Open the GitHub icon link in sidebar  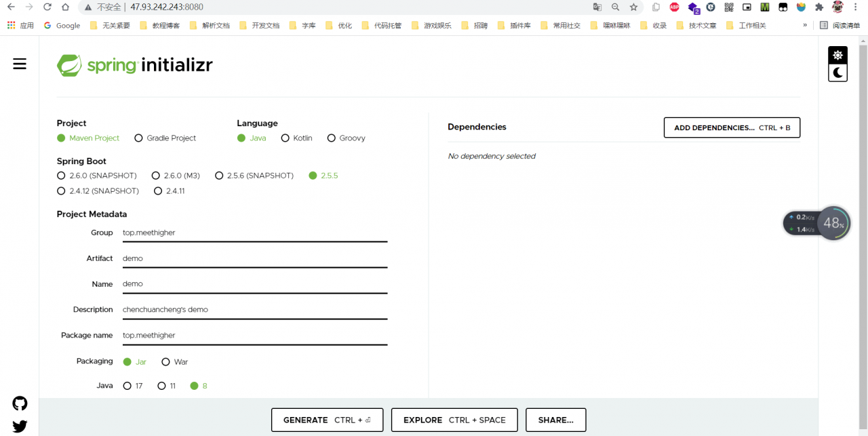point(20,403)
